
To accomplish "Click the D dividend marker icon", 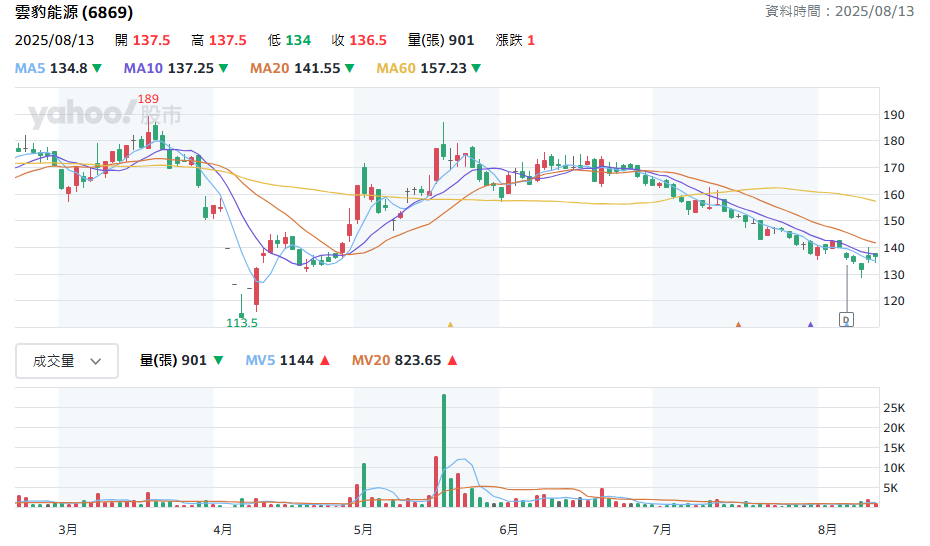I will pyautogui.click(x=846, y=320).
